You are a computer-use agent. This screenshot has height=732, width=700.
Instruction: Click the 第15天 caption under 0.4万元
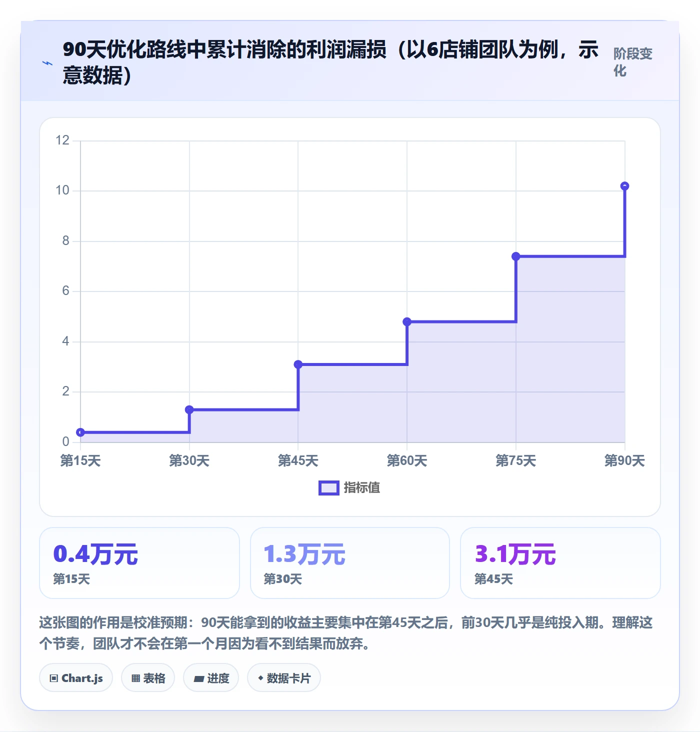[71, 579]
